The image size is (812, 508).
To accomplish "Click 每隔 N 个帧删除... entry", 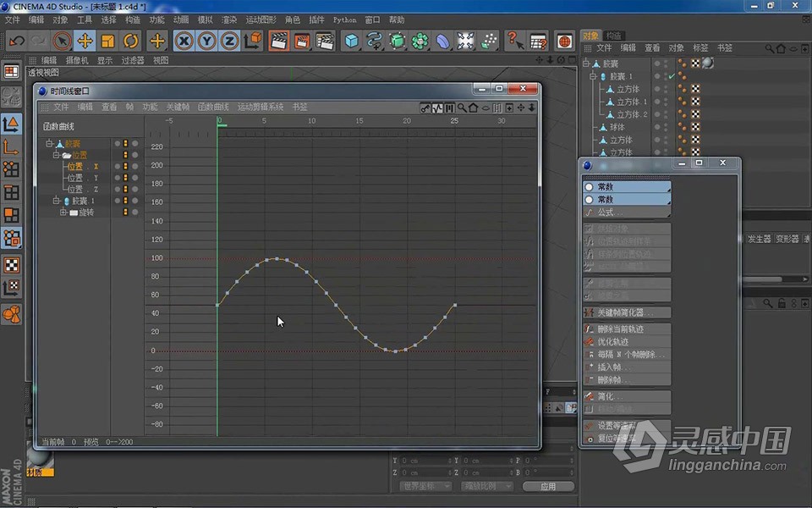I will coord(627,355).
